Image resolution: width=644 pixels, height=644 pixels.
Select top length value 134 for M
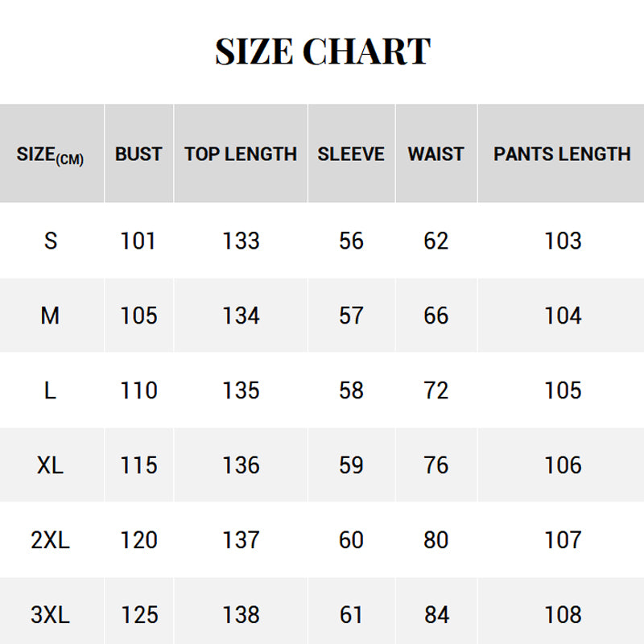point(241,316)
